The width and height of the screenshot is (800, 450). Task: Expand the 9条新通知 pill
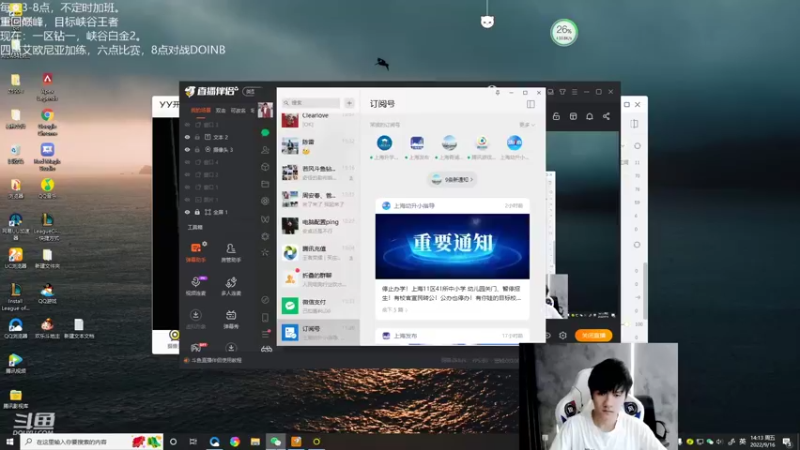pyautogui.click(x=452, y=180)
